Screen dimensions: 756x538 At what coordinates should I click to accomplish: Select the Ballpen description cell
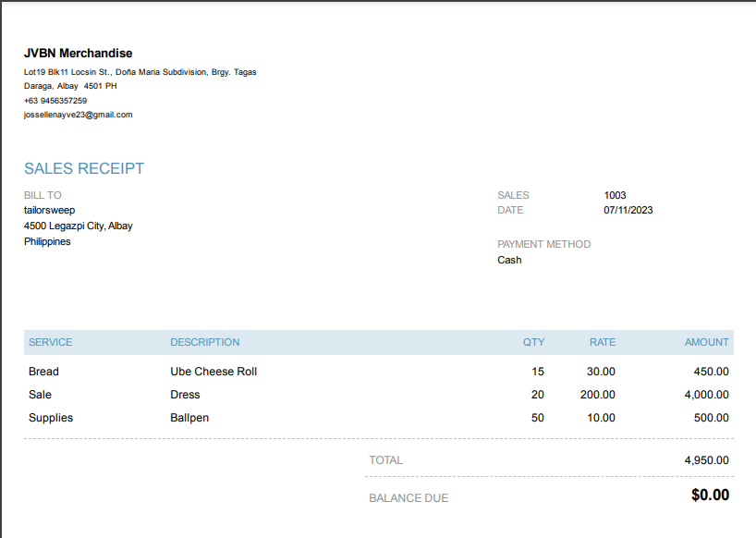pos(189,418)
